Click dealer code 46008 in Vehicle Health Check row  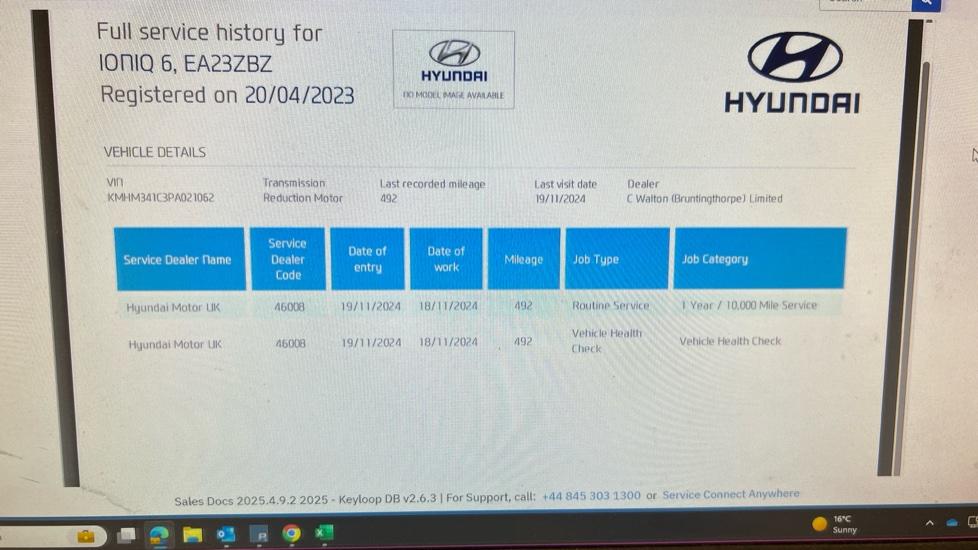click(291, 343)
